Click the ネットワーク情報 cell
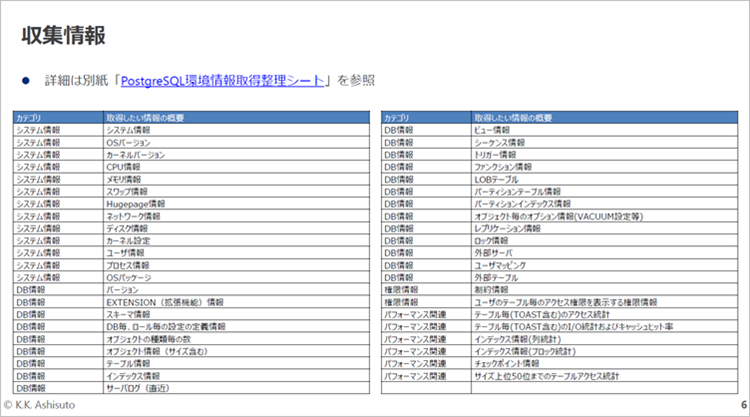 click(x=236, y=216)
